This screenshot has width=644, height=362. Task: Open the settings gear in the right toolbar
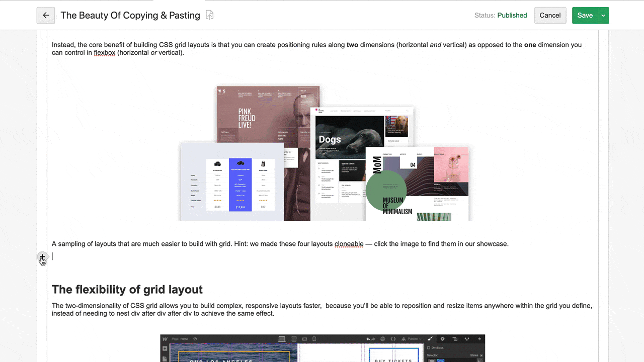[443, 339]
